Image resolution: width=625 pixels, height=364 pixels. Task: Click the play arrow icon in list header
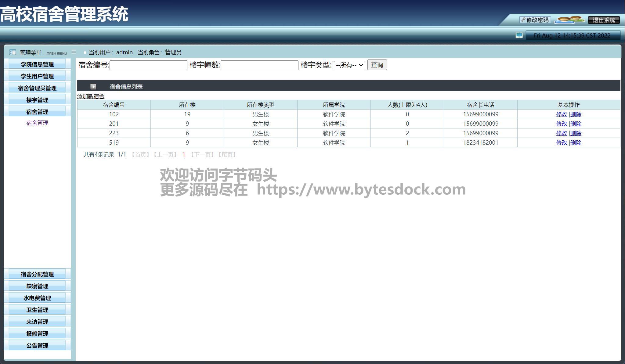[93, 87]
